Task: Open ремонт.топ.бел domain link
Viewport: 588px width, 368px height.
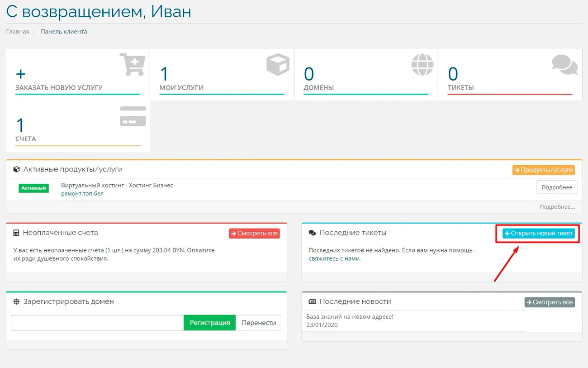Action: point(82,194)
